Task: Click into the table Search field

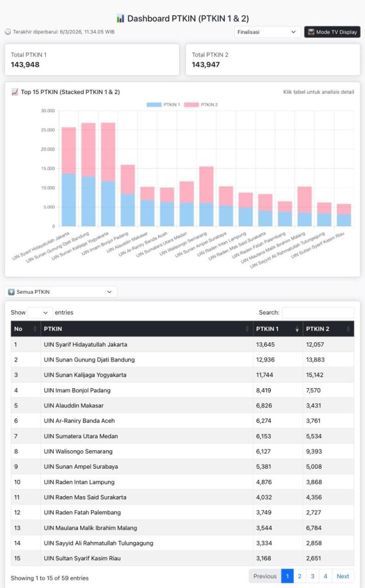Action: coord(317,312)
